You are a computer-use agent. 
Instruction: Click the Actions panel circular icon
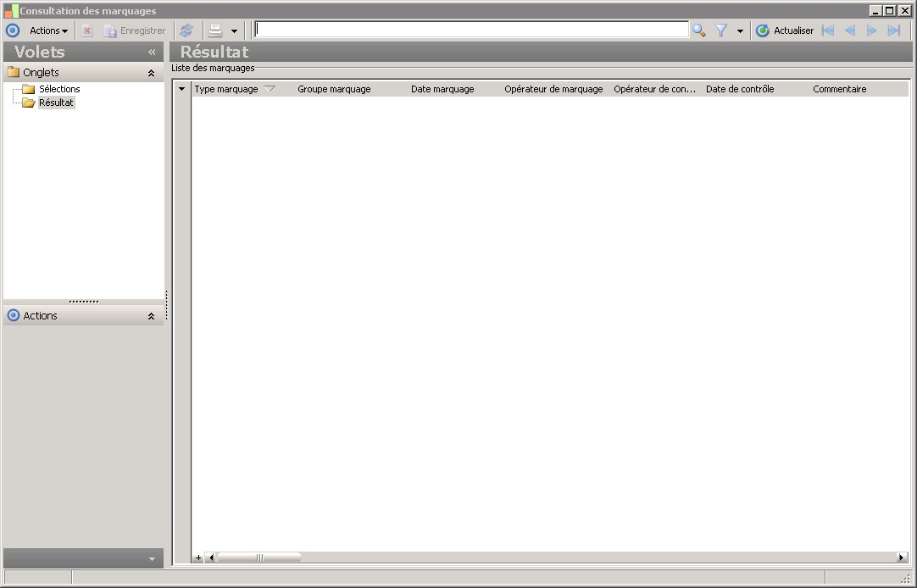[14, 316]
